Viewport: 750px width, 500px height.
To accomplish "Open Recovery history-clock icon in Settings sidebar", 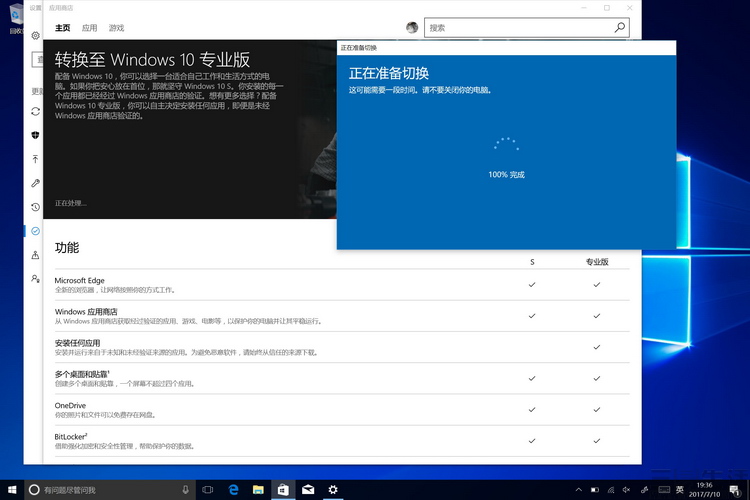I will (x=35, y=207).
